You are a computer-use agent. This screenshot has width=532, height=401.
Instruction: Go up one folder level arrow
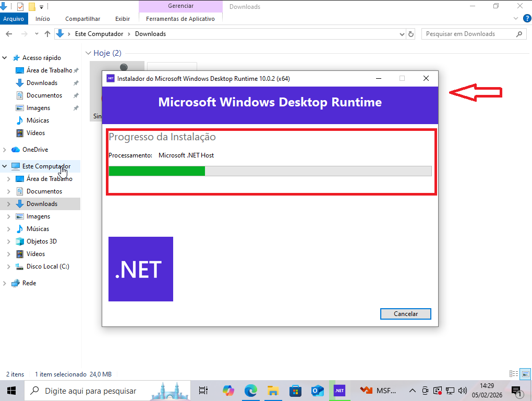(47, 34)
